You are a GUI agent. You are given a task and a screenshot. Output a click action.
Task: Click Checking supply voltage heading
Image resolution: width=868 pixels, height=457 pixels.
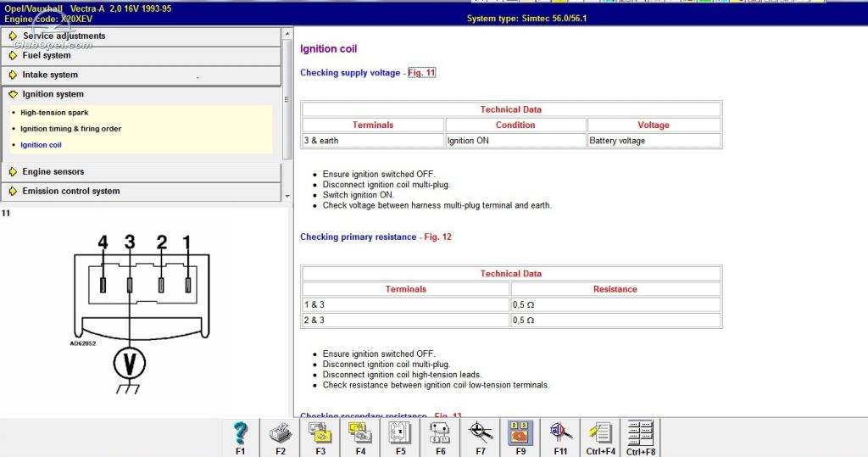(350, 73)
